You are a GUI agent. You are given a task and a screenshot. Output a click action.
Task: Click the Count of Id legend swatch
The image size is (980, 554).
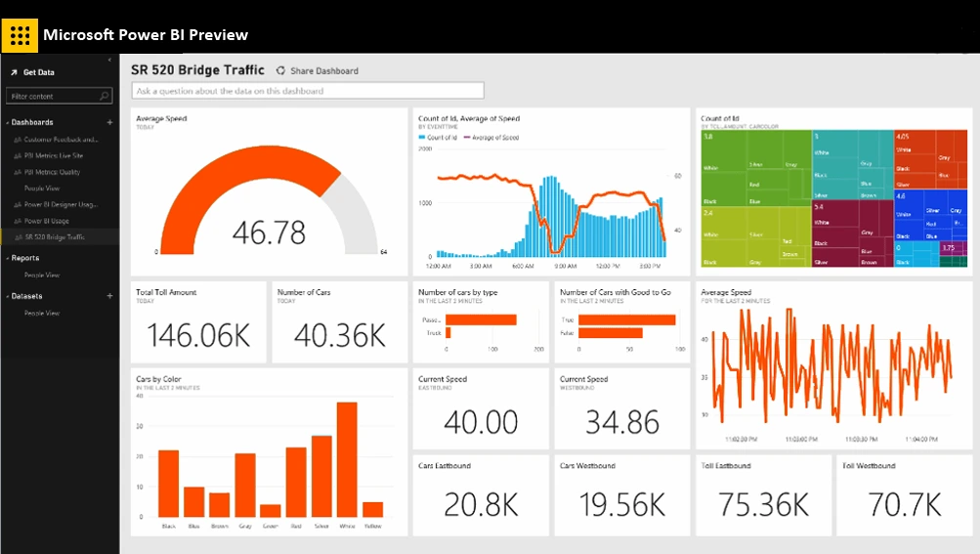click(x=422, y=138)
